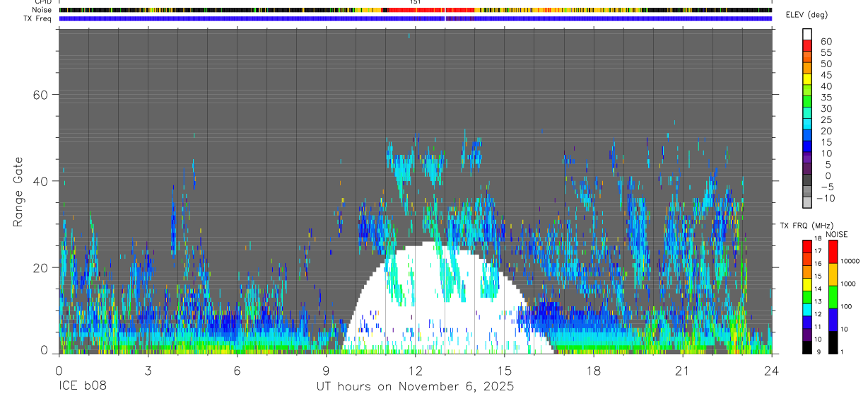Click NOISE legend value 100
The height and width of the screenshot is (401, 868).
[846, 306]
